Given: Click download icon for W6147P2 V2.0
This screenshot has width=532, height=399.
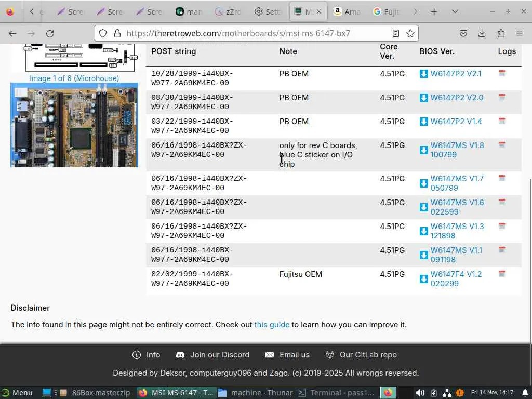Looking at the screenshot, I should 424,98.
